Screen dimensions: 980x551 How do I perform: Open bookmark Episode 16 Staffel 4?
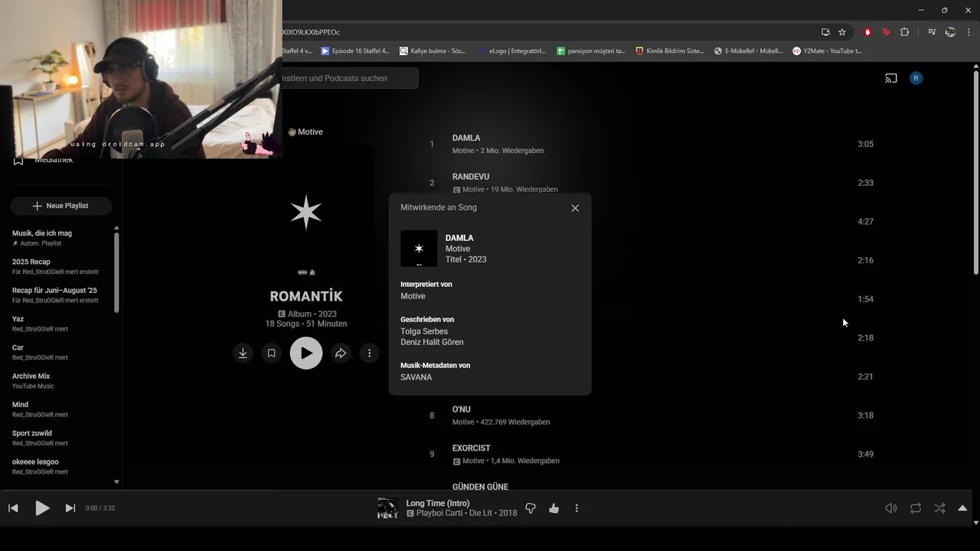tap(355, 51)
